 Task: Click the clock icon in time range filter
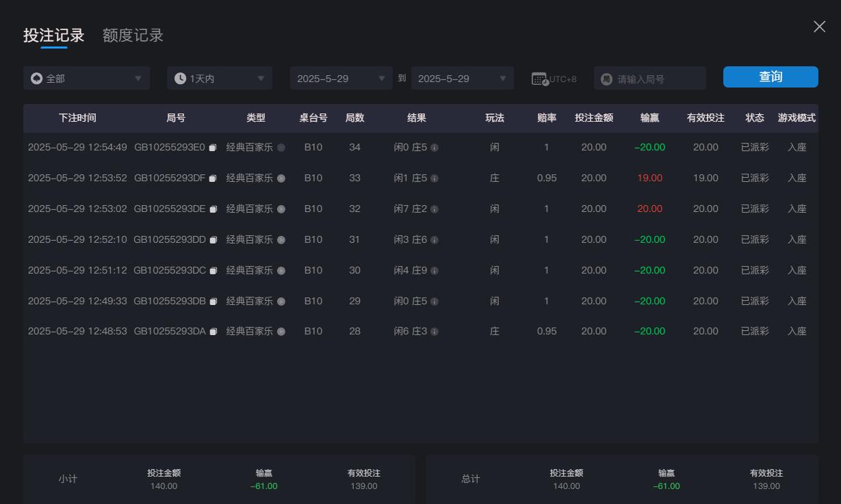180,78
